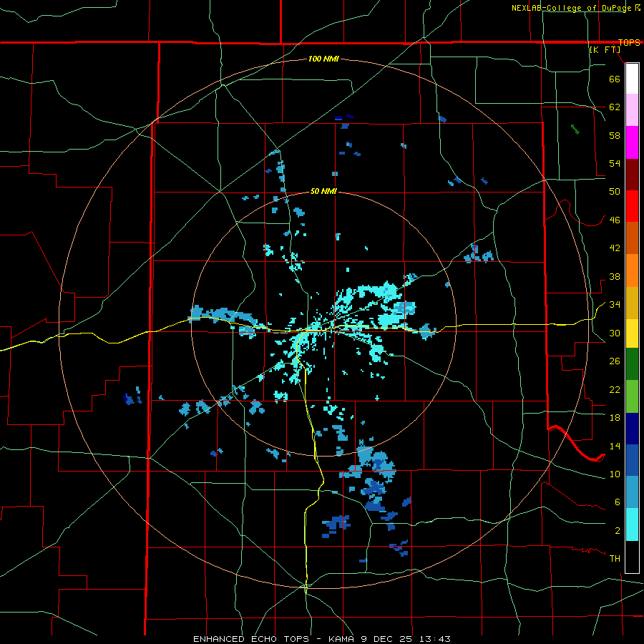Viewport: 644px width, 644px height.
Task: Click the '46' legend value
Action: coord(615,220)
